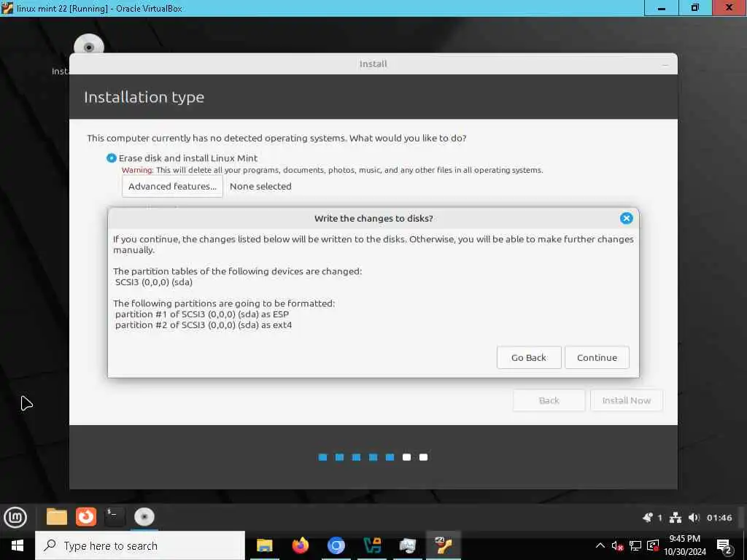Select the installer disc icon in Mint panel

tap(144, 517)
